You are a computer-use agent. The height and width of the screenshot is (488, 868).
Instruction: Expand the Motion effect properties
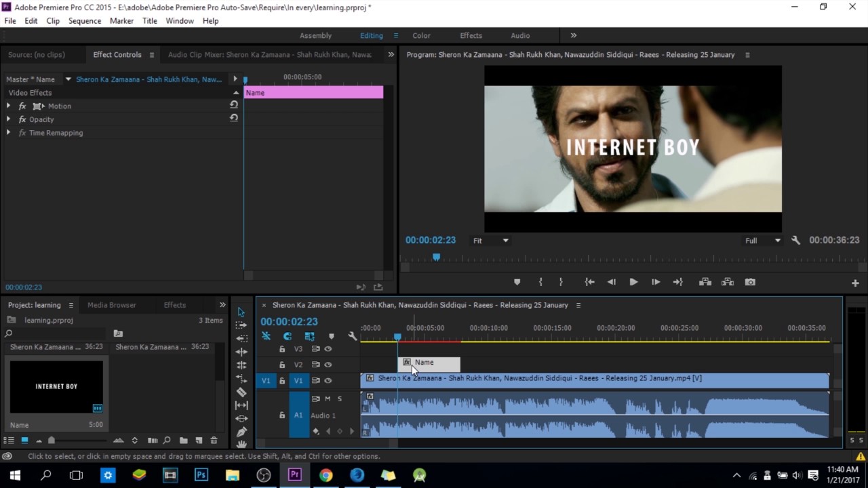[8, 106]
